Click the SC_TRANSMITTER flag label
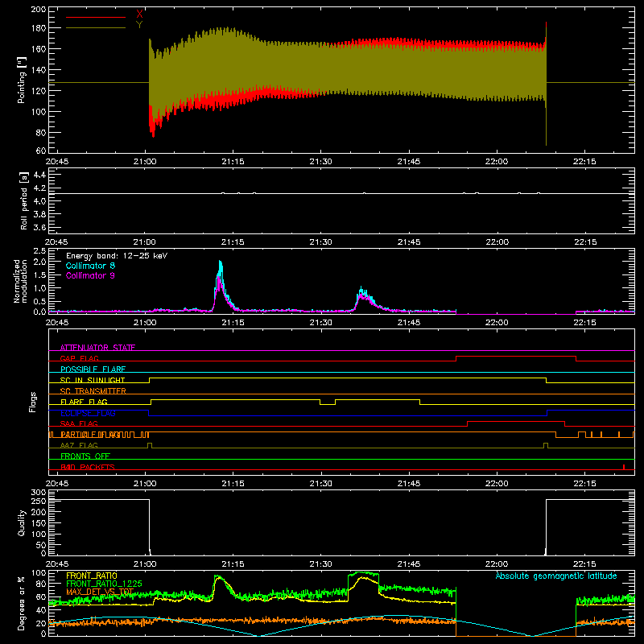Screen dimensions: 644x644 pos(93,391)
